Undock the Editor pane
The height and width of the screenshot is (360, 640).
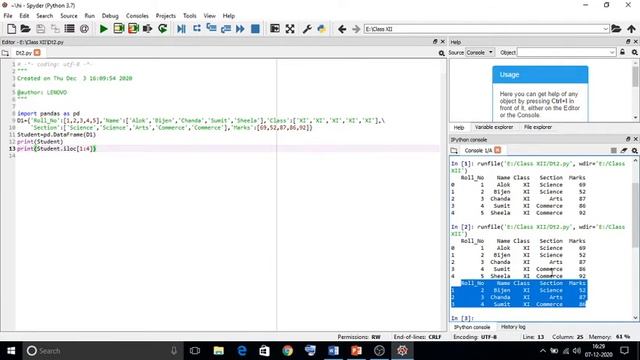pyautogui.click(x=435, y=42)
